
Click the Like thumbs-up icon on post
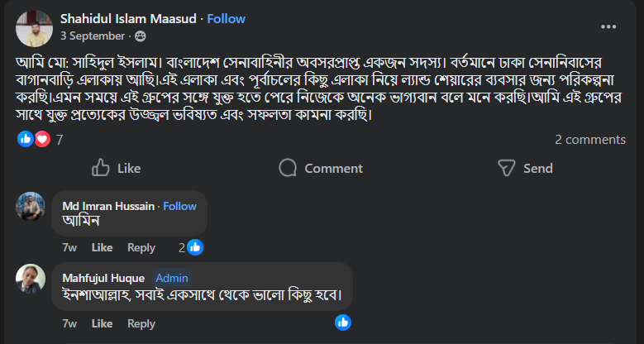click(101, 168)
